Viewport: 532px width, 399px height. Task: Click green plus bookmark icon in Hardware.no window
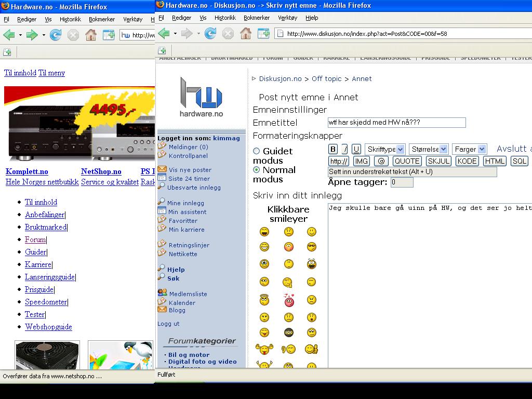coord(7,52)
